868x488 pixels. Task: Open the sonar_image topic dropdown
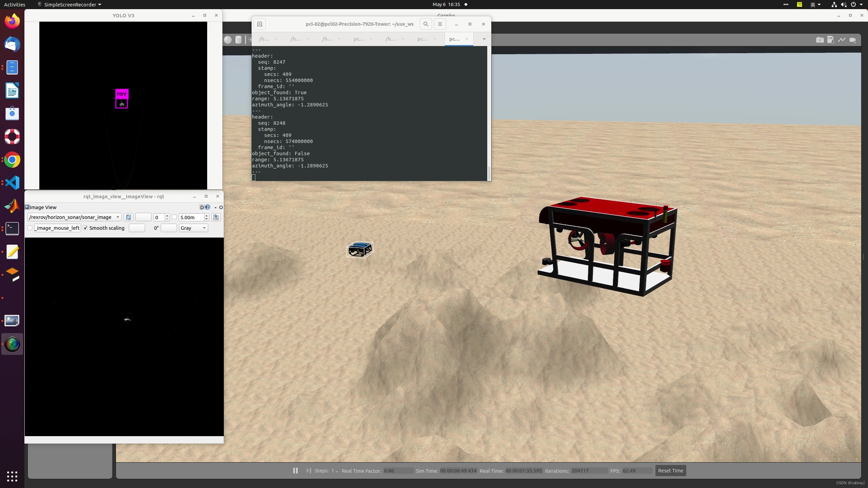118,217
